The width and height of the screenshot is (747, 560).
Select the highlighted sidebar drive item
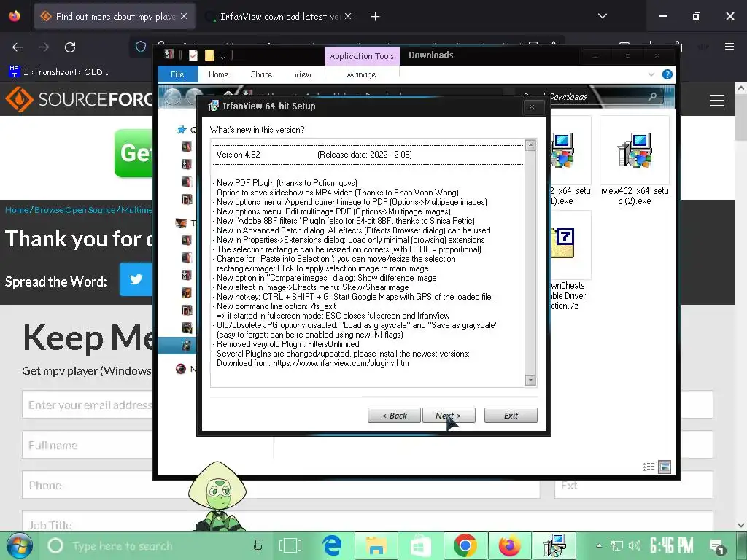coord(177,345)
